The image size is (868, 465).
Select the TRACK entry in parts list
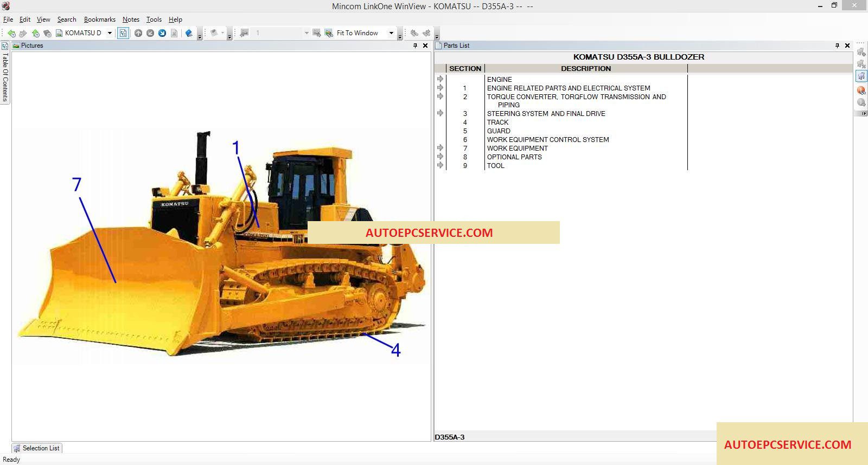(x=497, y=122)
